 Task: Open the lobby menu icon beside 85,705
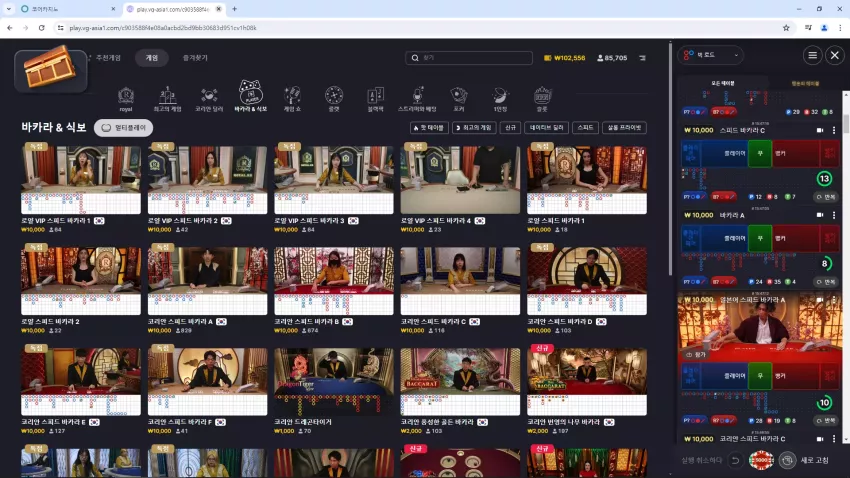tap(642, 58)
